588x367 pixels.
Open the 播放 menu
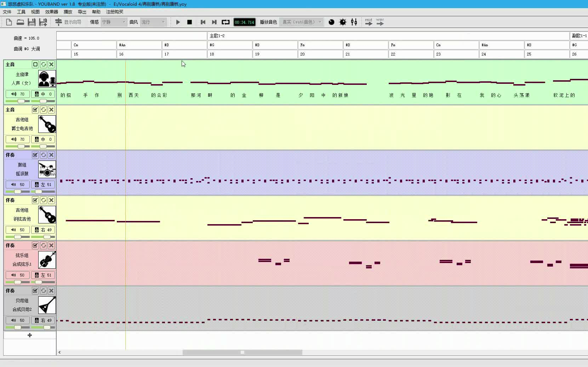[68, 12]
